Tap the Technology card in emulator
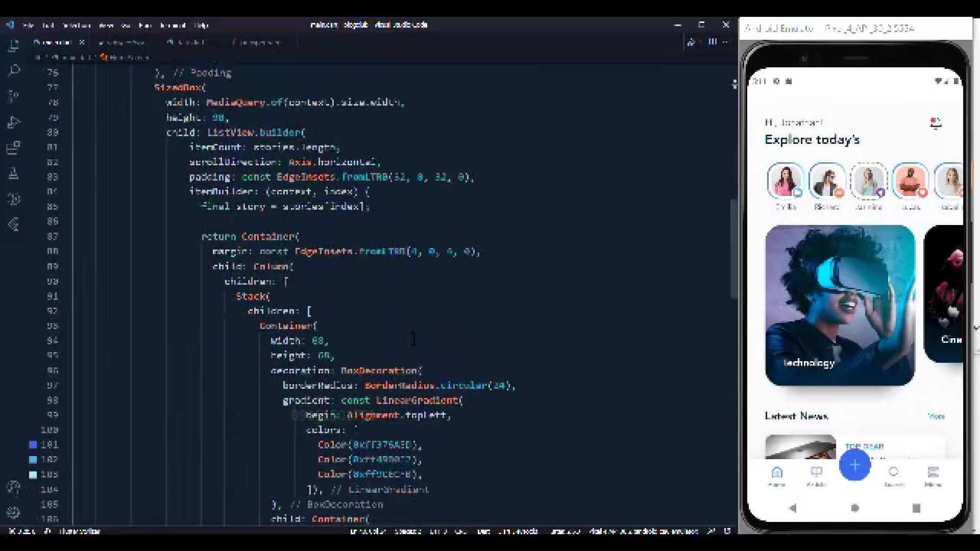This screenshot has height=551, width=980. click(840, 305)
